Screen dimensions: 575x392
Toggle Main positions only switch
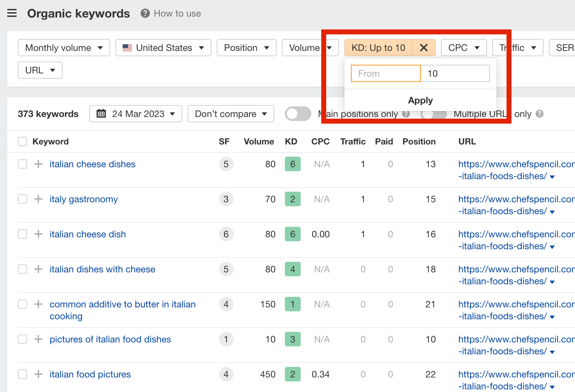pos(298,114)
